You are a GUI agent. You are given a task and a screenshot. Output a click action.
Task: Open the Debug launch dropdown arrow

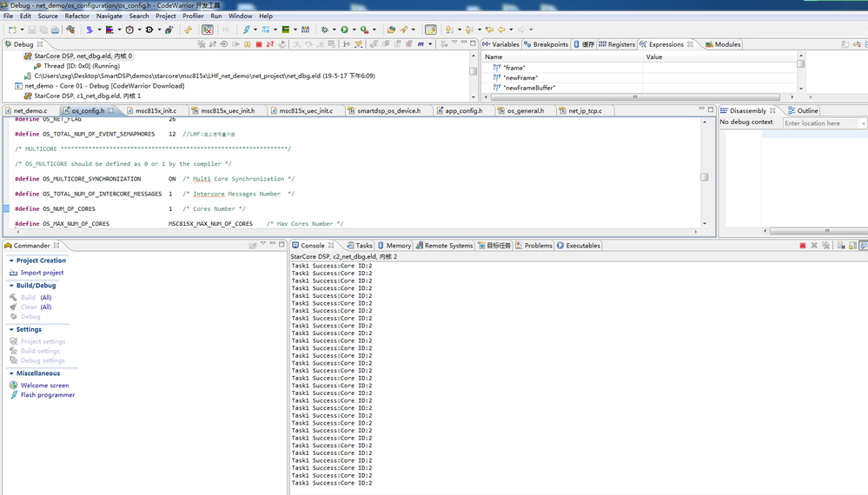point(334,30)
